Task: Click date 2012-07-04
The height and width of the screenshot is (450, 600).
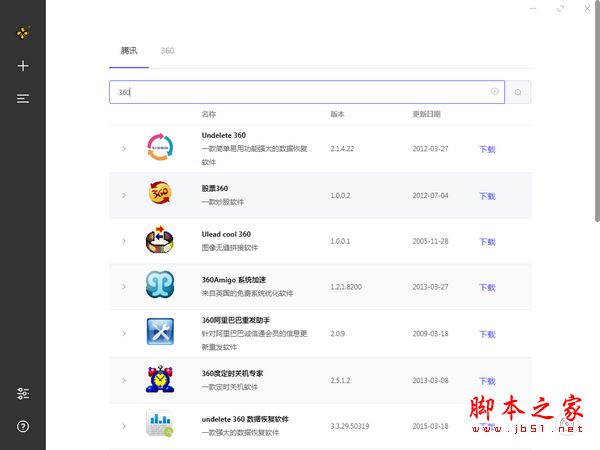Action: [430, 196]
